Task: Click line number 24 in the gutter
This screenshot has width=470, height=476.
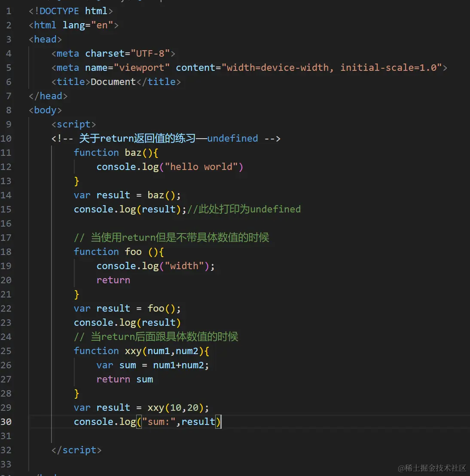Action: (6, 337)
